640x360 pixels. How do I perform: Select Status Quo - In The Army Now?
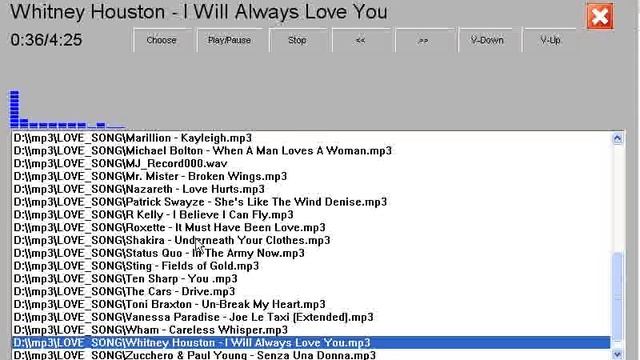(x=311, y=253)
